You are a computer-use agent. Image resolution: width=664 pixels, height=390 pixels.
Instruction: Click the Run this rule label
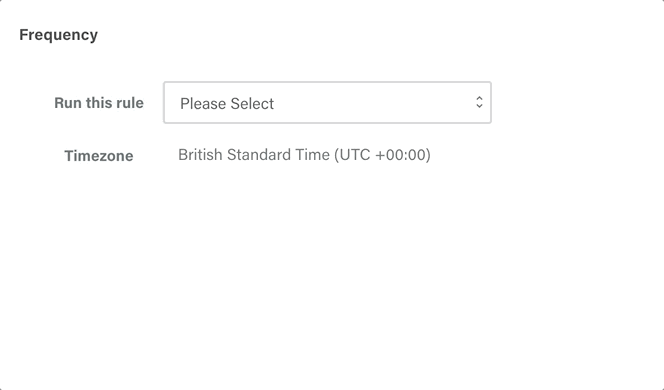pyautogui.click(x=99, y=103)
